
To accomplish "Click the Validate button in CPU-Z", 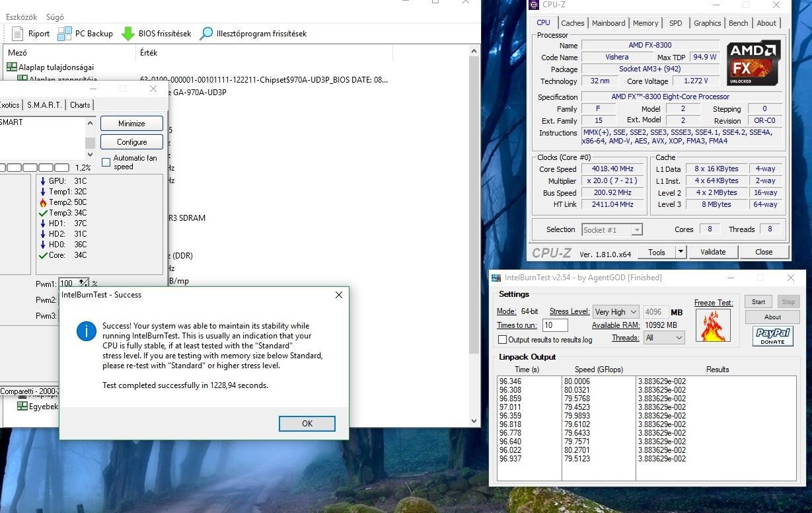I will [713, 252].
